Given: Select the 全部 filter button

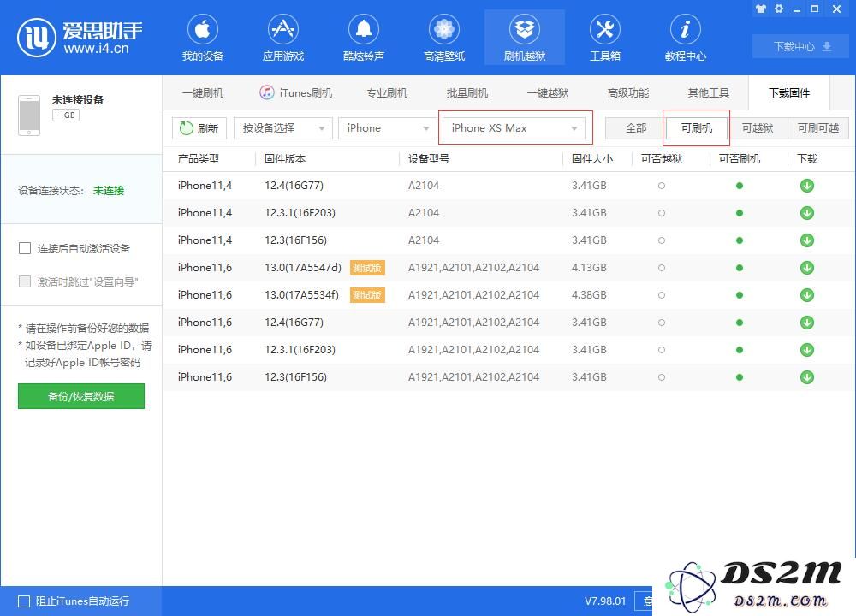Looking at the screenshot, I should 635,128.
